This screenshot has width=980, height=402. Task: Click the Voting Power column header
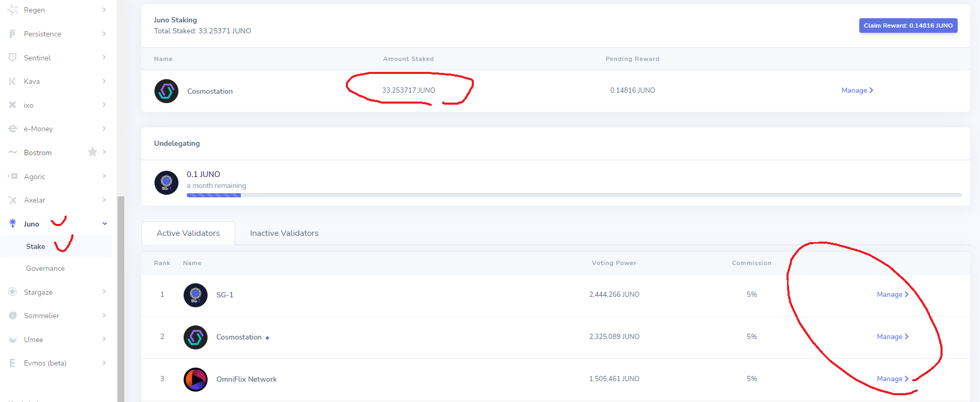click(614, 263)
